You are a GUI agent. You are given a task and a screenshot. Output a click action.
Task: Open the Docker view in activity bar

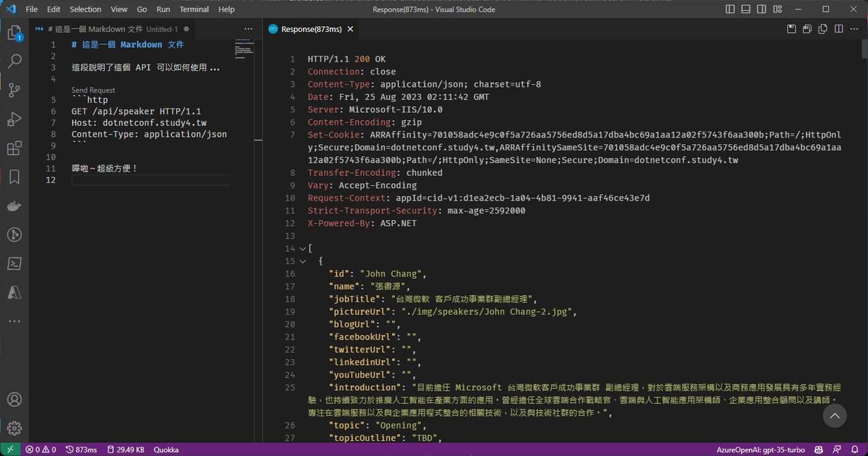[x=14, y=206]
